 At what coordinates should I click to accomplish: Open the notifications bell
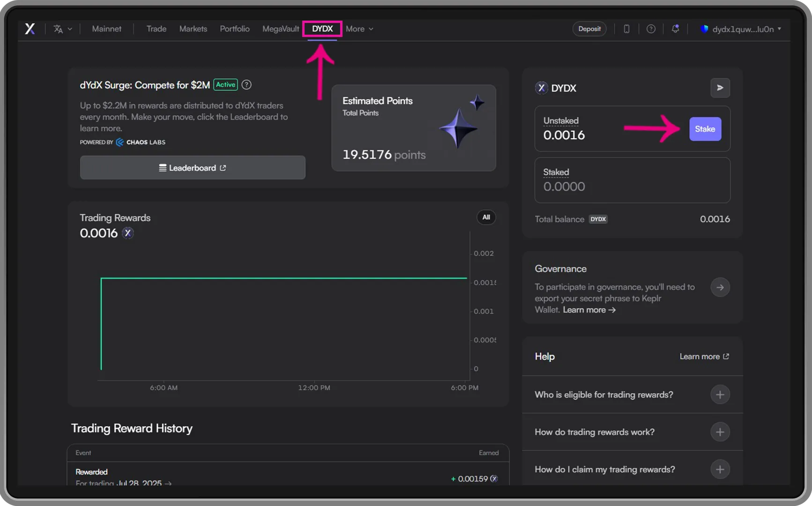pos(675,29)
